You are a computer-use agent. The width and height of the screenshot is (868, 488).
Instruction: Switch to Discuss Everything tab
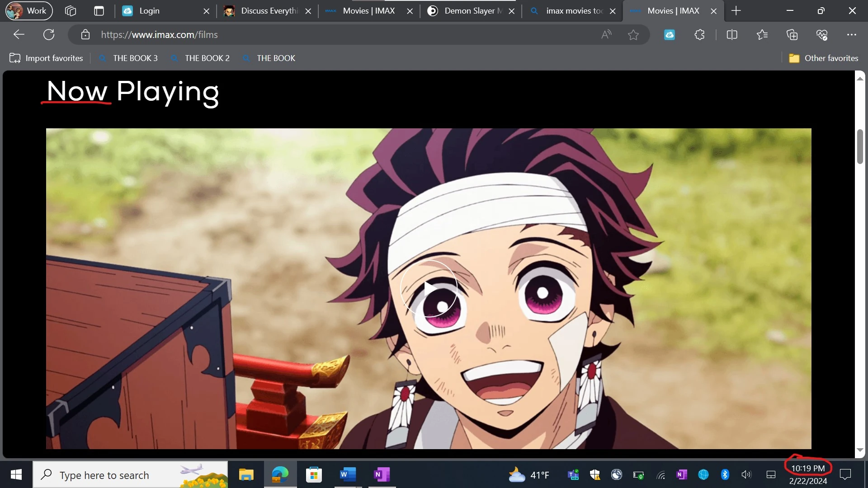click(x=268, y=11)
